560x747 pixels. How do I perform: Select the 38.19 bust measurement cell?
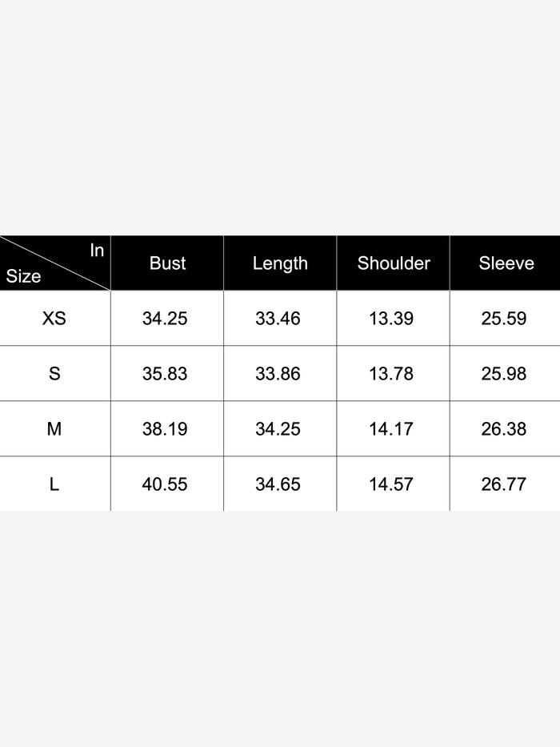tap(165, 429)
